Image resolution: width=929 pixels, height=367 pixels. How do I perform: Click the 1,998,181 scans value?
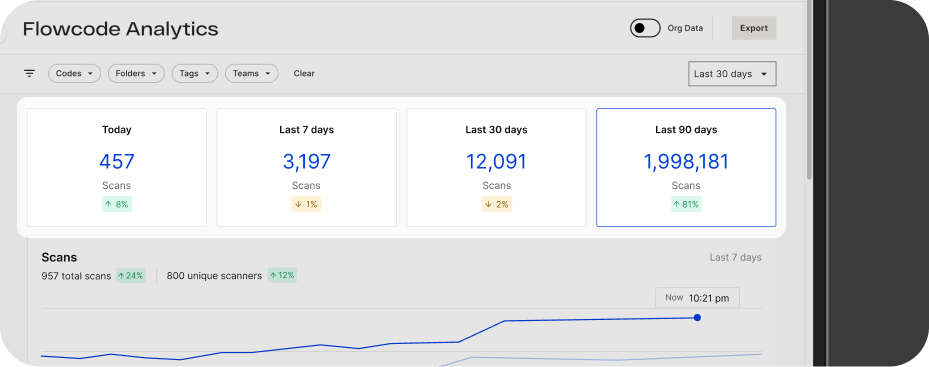coord(686,161)
